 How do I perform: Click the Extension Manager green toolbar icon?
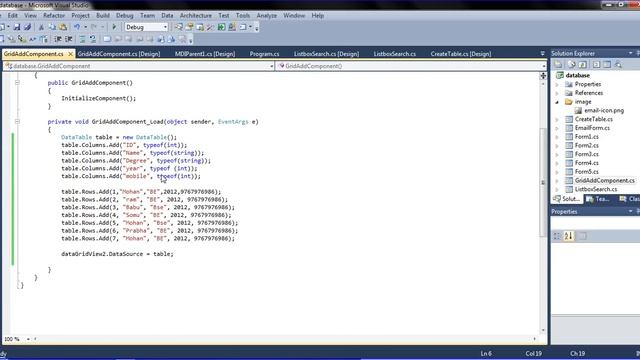pyautogui.click(x=221, y=27)
